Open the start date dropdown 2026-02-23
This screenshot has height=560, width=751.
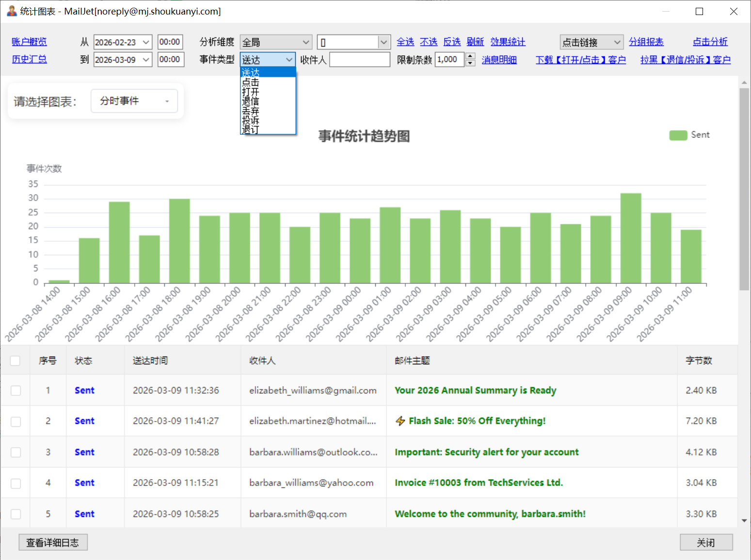point(146,43)
